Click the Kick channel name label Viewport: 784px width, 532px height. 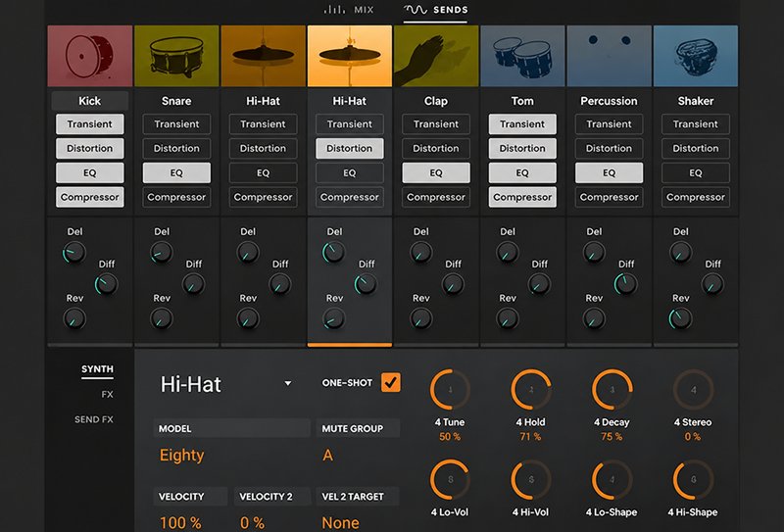[x=90, y=101]
